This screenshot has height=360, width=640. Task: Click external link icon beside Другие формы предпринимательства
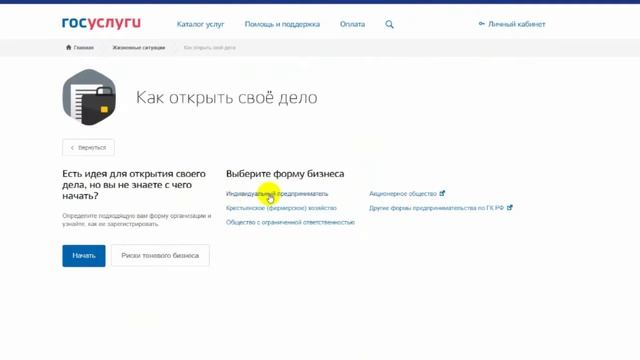pos(509,208)
